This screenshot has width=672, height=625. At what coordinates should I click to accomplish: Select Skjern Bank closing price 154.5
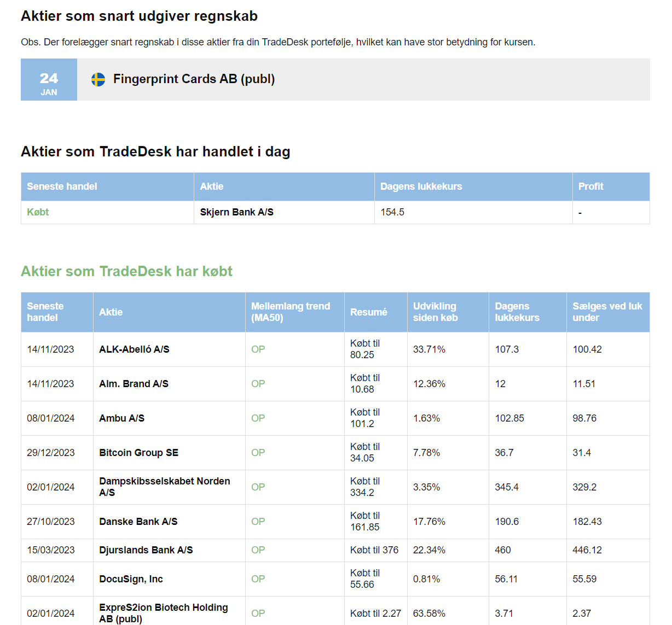(392, 212)
